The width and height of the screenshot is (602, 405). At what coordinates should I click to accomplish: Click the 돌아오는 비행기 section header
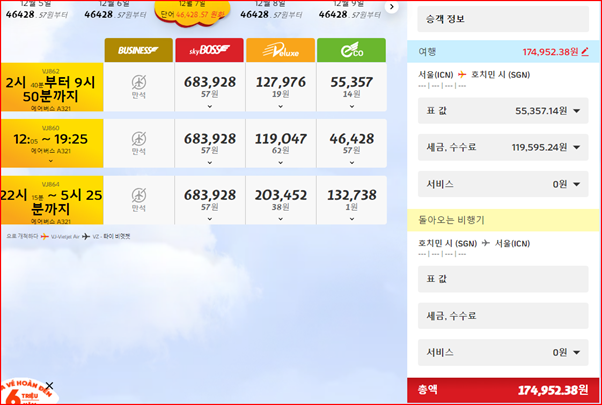503,220
